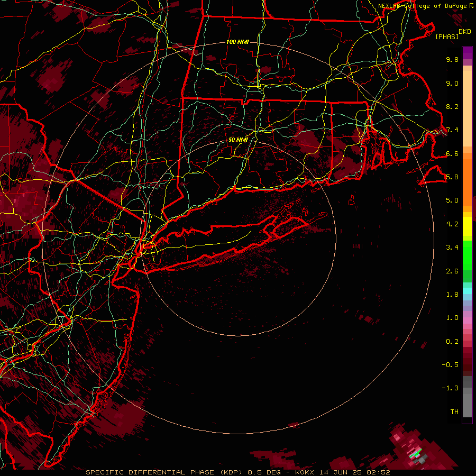Select the -0.5 legend value
Viewport: 476px width, 476px height.
click(450, 365)
